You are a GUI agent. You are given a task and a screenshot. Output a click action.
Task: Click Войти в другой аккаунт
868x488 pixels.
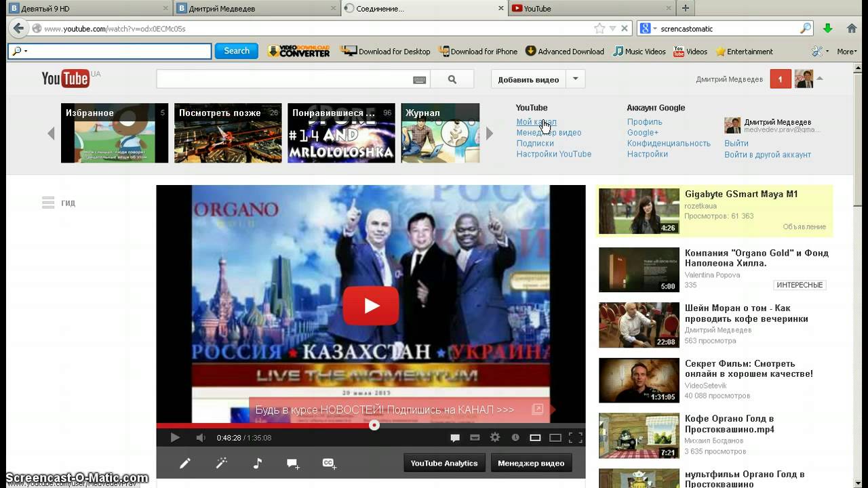click(768, 155)
